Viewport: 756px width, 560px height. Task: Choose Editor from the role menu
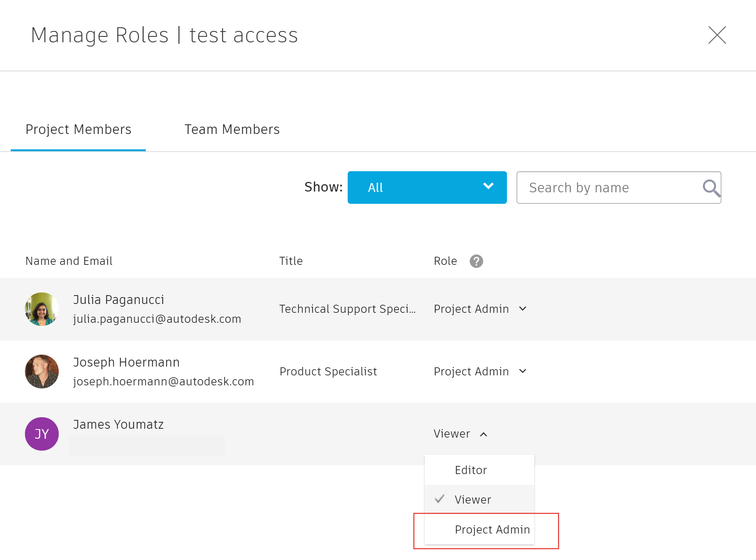pyautogui.click(x=471, y=470)
